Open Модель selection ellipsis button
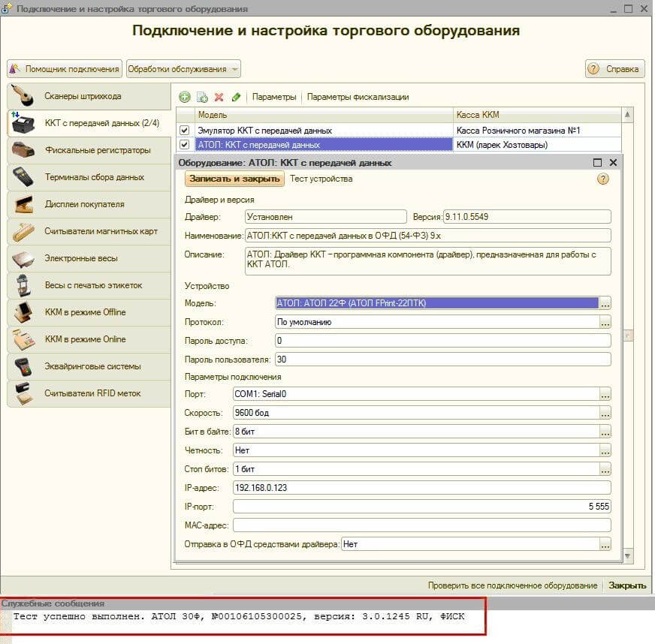655x644 pixels. 605,303
